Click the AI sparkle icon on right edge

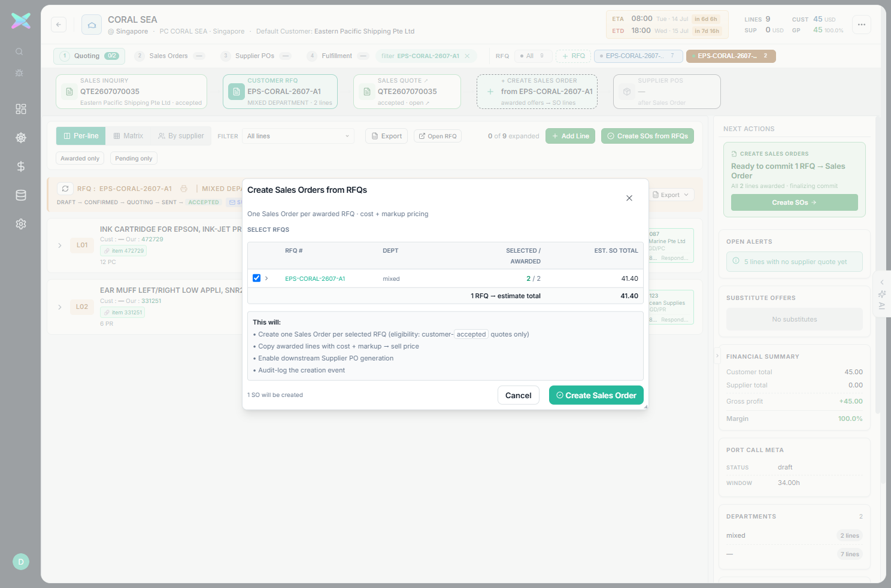pos(882,294)
